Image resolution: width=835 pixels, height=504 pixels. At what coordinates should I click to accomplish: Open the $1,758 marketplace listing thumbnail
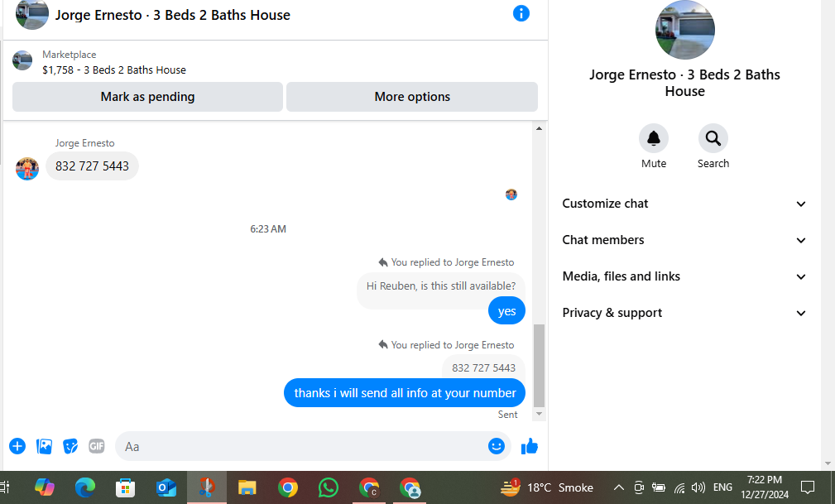(x=22, y=60)
